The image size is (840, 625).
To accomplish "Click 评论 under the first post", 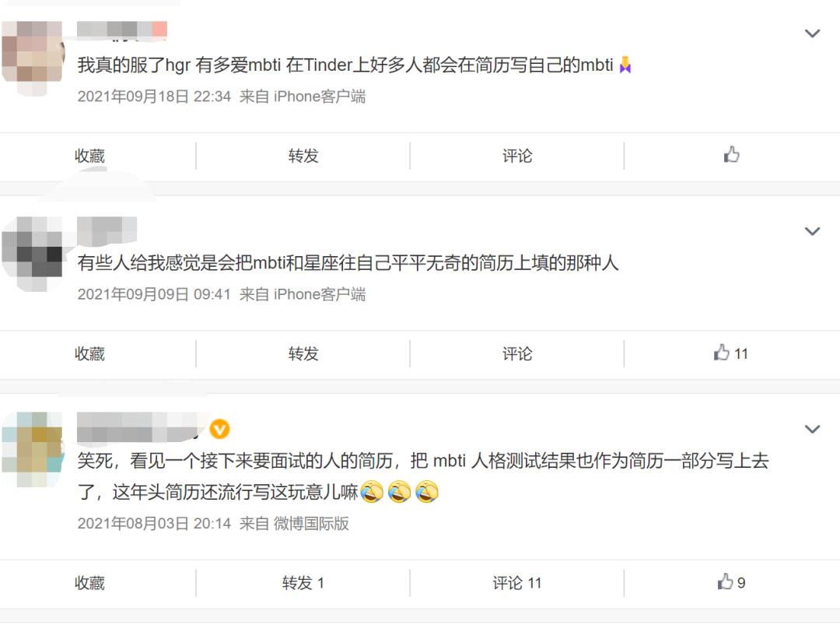I will pos(517,156).
